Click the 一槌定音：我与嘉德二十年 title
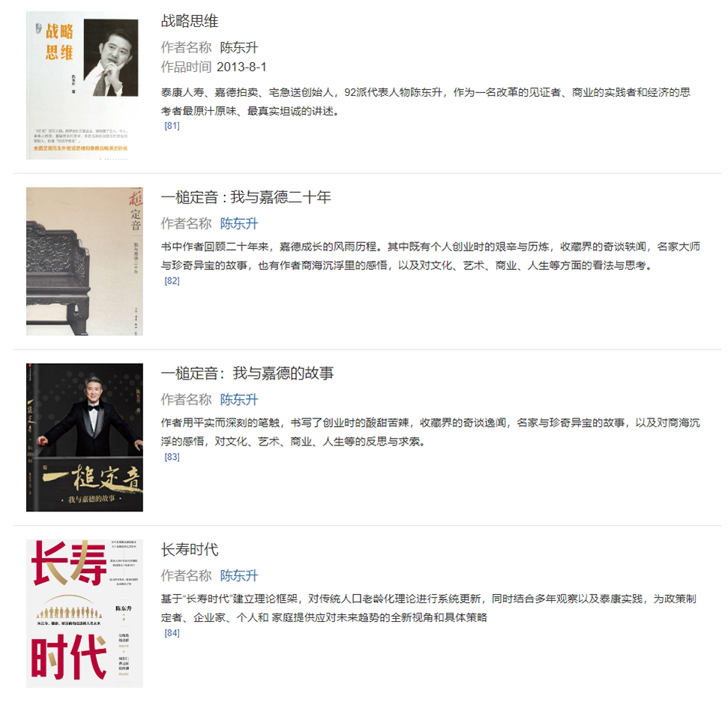 [246, 197]
